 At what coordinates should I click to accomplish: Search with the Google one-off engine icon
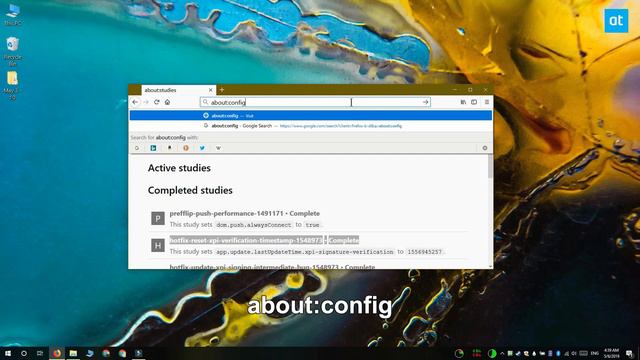137,148
